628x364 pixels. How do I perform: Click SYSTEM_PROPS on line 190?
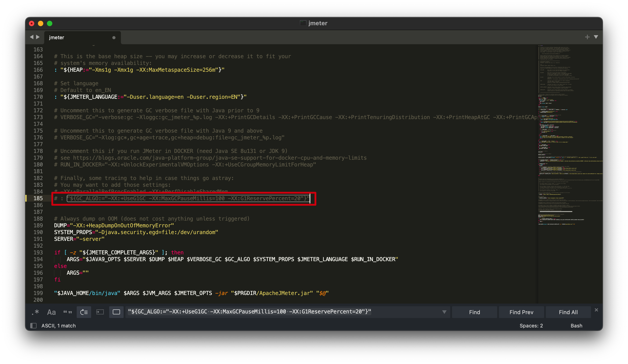coord(73,232)
